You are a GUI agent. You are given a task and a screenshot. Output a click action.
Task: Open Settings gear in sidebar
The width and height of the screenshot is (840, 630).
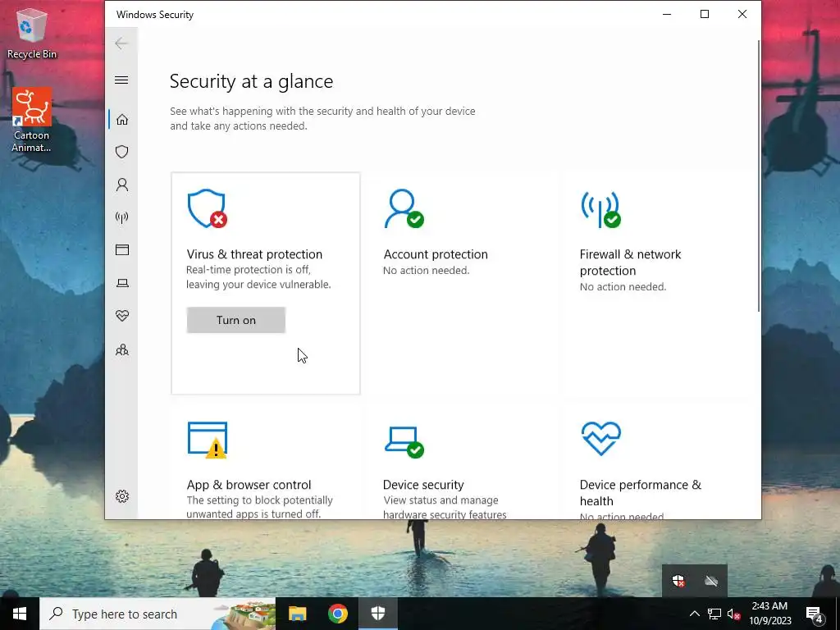coord(122,496)
